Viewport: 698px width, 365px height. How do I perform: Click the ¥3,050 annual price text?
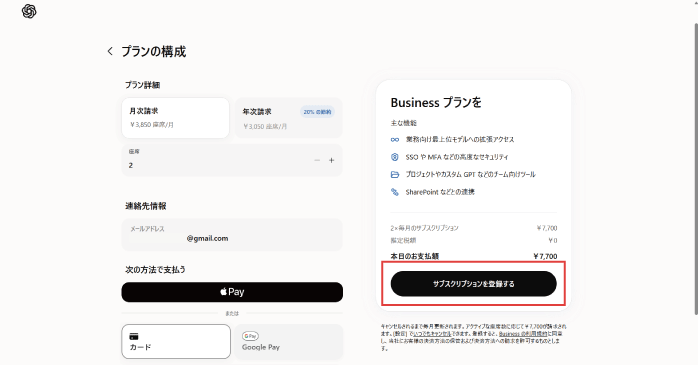click(x=265, y=126)
